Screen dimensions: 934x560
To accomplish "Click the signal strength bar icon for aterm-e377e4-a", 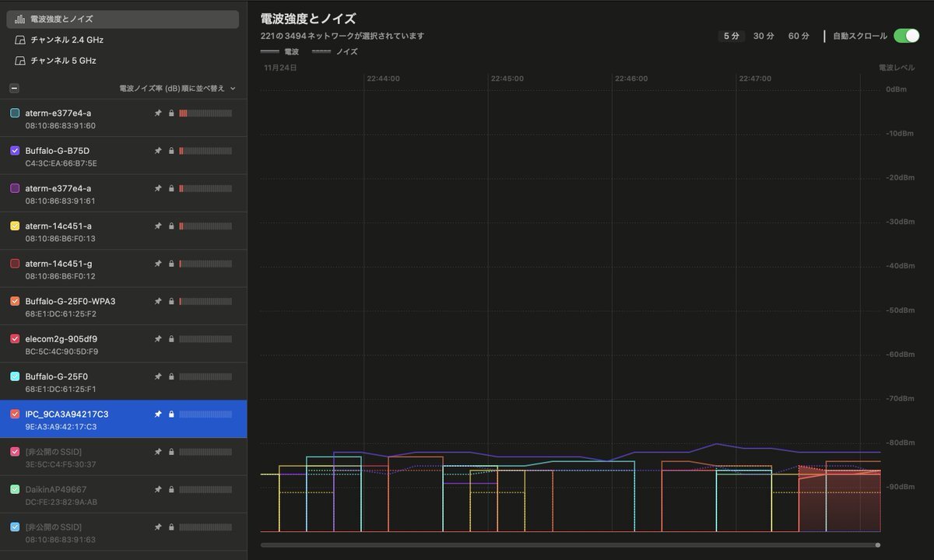I will pyautogui.click(x=205, y=114).
